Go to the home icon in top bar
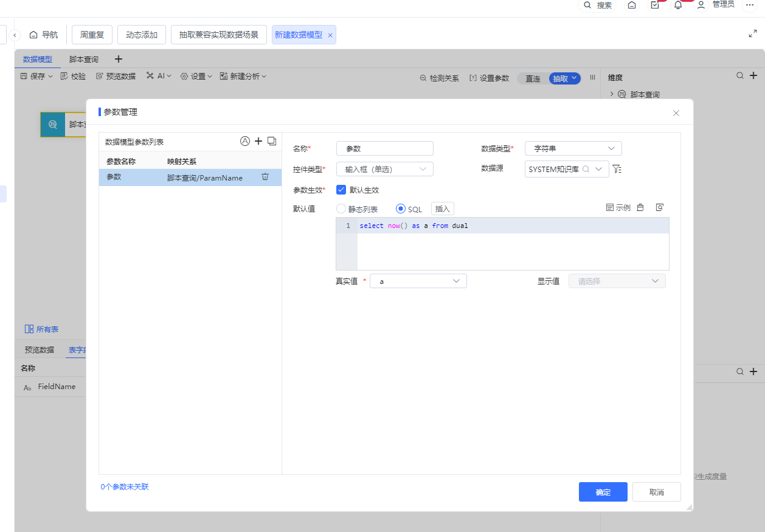765x532 pixels. 632,5
